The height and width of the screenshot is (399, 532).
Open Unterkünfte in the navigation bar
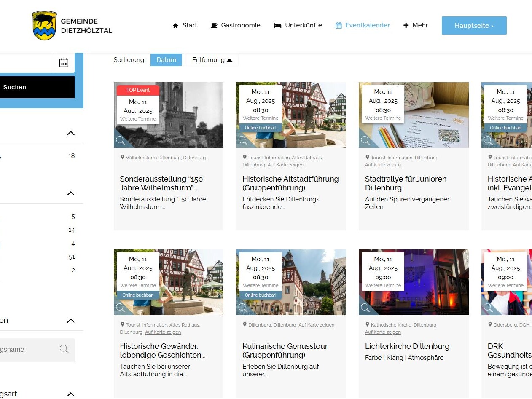(298, 25)
